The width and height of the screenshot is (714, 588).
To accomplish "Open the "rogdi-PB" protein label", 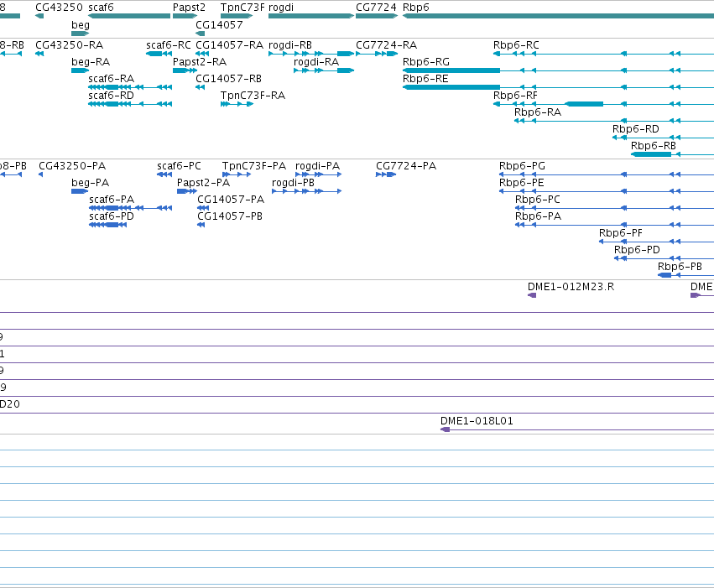I will 294,183.
